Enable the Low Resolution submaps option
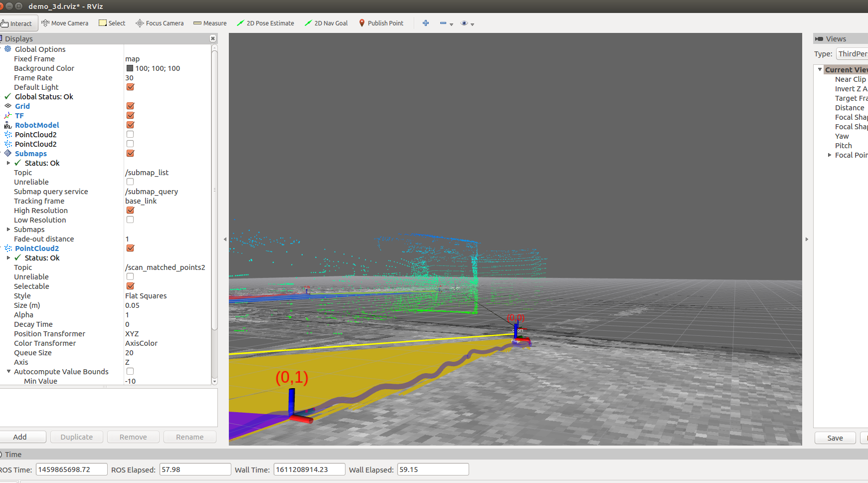 click(130, 220)
